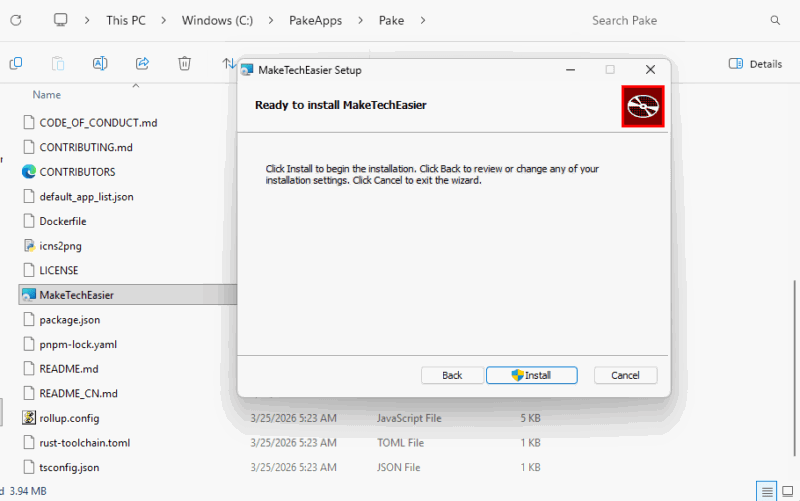800x501 pixels.
Task: Click the script icon beside rollup.config
Action: (29, 418)
